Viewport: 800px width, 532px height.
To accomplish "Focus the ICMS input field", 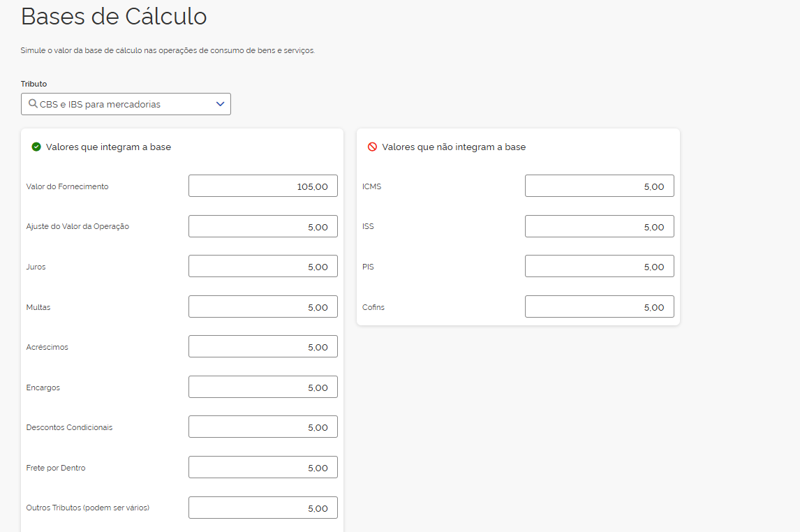I will [x=599, y=186].
